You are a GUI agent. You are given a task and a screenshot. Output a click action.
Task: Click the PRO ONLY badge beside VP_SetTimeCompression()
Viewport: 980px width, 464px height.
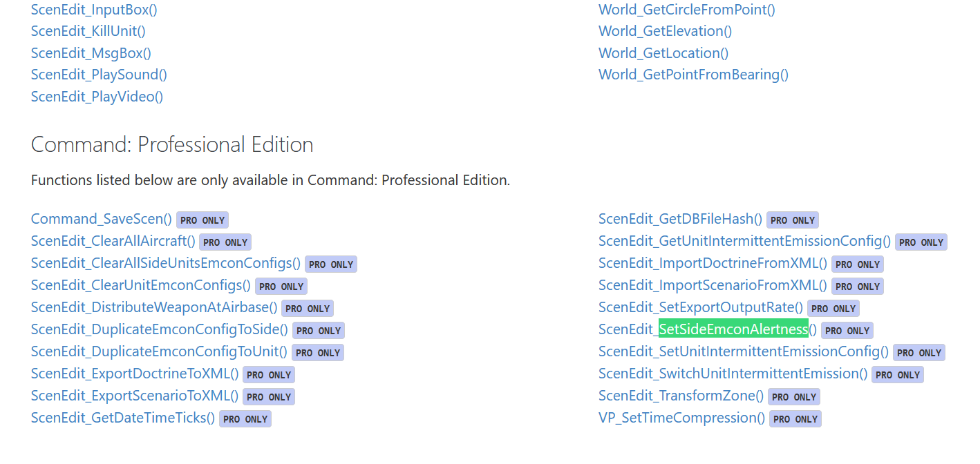click(795, 419)
